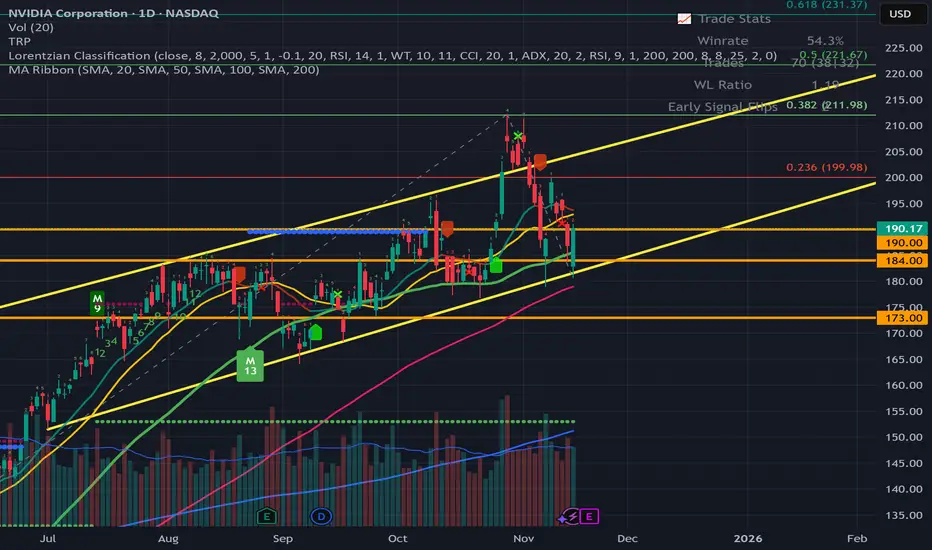
Task: Open NVIDIA Corporation symbol title
Action: (113, 13)
